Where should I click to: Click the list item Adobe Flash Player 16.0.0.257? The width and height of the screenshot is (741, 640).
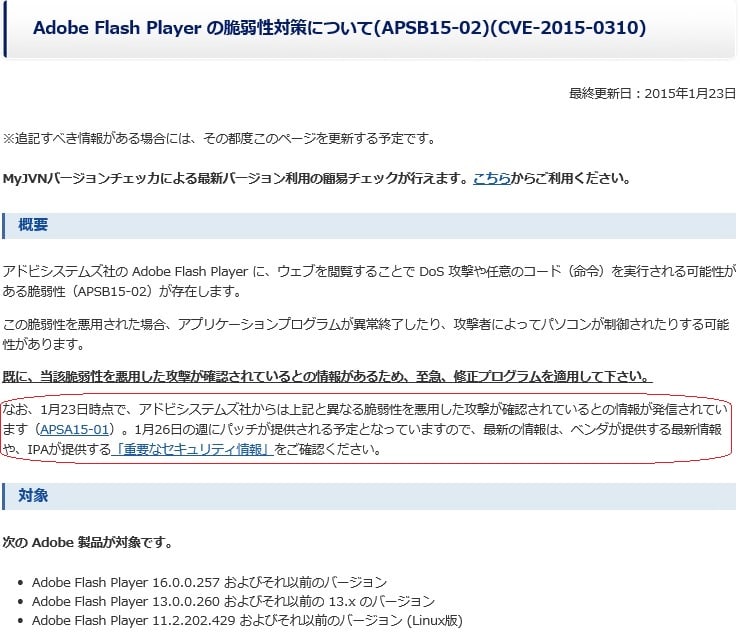coord(209,582)
